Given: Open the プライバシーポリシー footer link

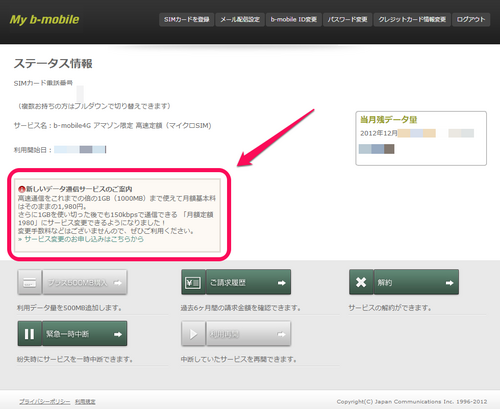Looking at the screenshot, I should [x=44, y=402].
